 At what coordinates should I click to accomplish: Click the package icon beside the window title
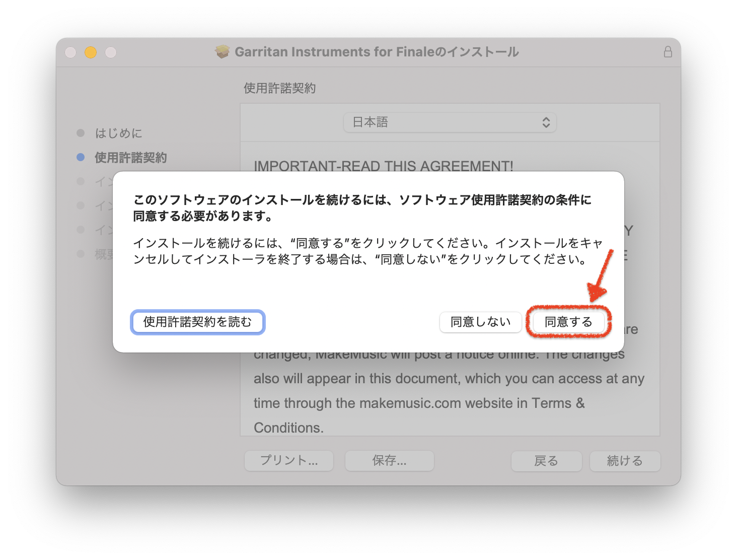[x=222, y=52]
